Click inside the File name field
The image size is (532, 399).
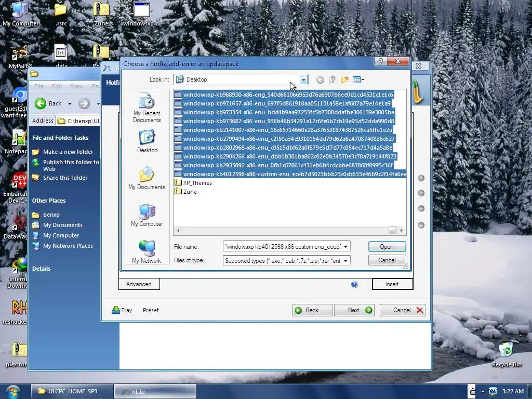(283, 247)
